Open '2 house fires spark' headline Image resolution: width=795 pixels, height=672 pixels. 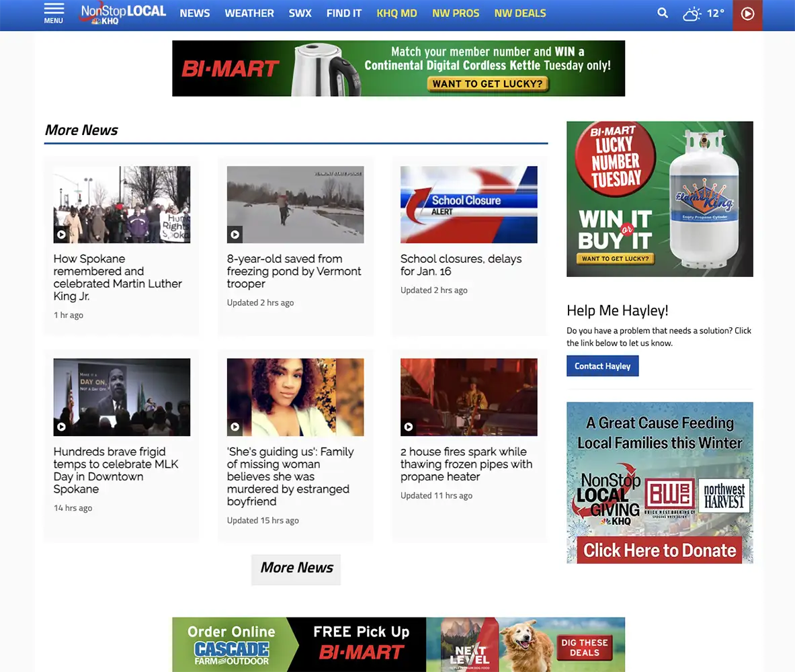(466, 464)
